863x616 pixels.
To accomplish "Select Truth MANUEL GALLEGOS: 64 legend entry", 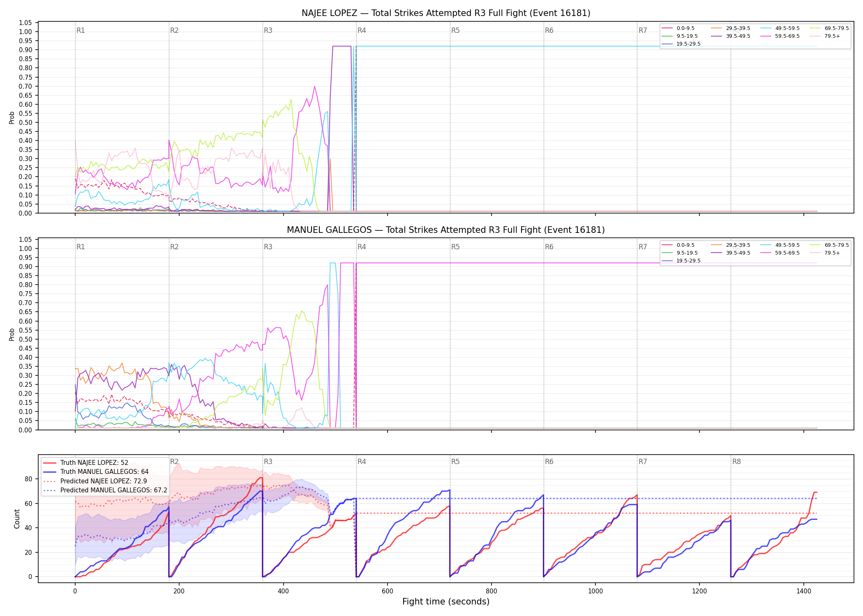I will coord(96,472).
